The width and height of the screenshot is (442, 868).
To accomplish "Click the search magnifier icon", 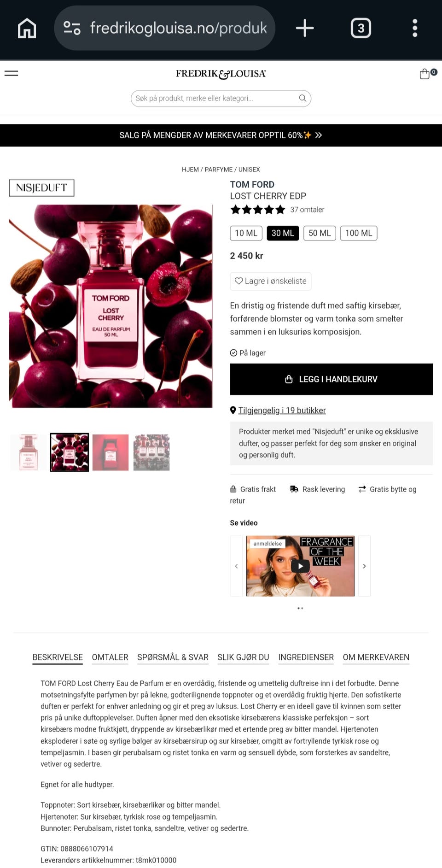I will (302, 98).
